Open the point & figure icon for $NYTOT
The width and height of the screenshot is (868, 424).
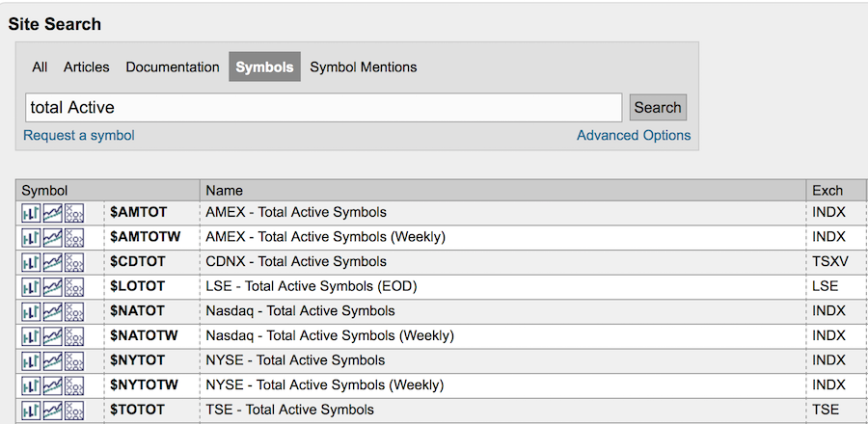(x=74, y=360)
